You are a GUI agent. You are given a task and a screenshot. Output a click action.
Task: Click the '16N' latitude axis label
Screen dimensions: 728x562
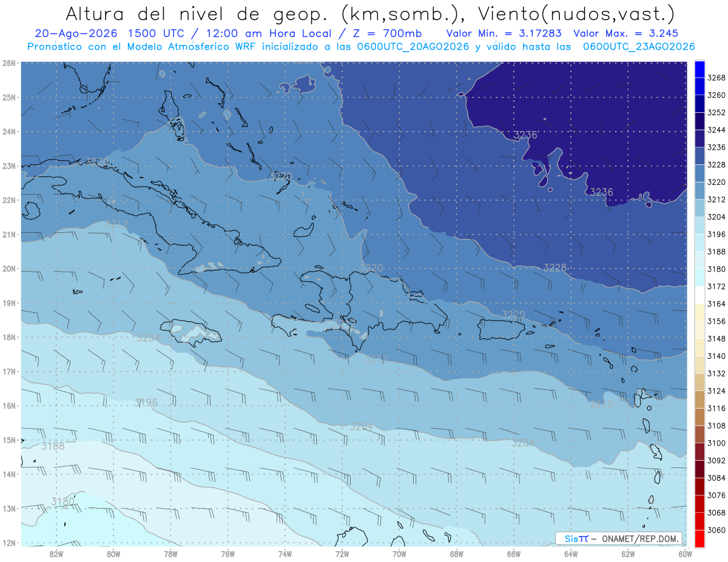tap(9, 406)
